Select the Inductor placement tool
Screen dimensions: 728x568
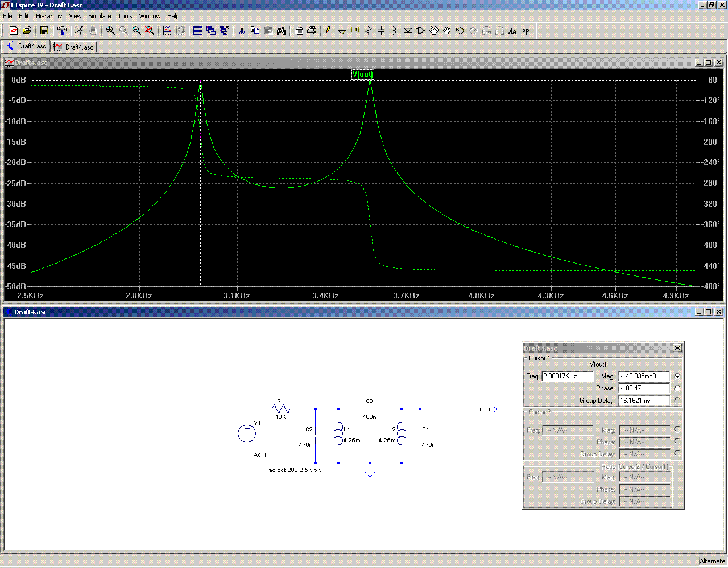tap(394, 31)
